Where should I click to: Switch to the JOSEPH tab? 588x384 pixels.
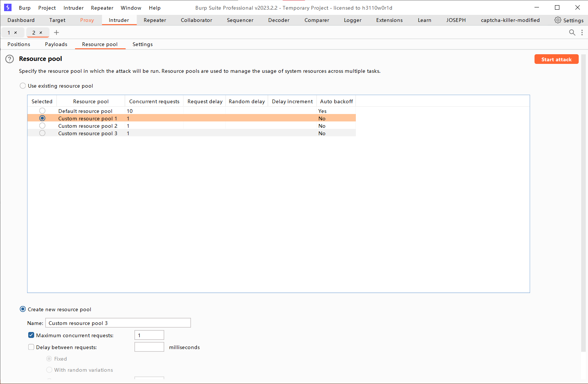pos(456,20)
